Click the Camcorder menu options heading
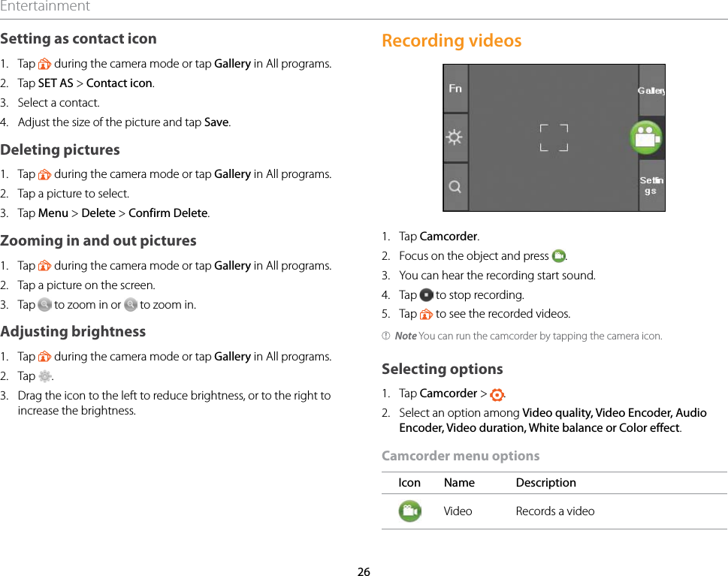This screenshot has height=576, width=728. (460, 456)
